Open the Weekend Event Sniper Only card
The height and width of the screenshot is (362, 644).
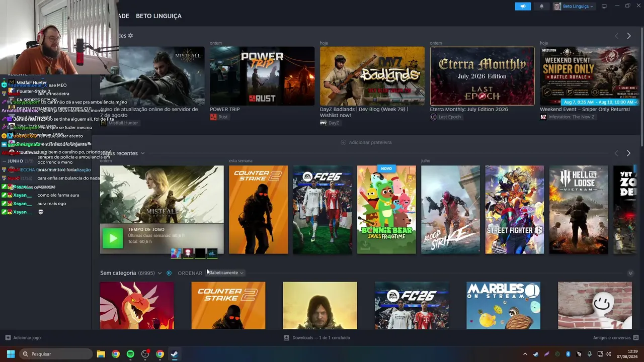click(589, 76)
